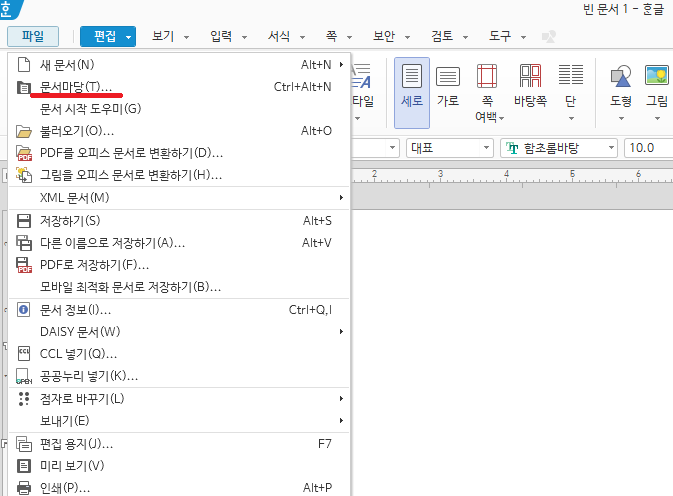Open the 파일 menu
Viewport: 673px width, 496px height.
[x=33, y=36]
